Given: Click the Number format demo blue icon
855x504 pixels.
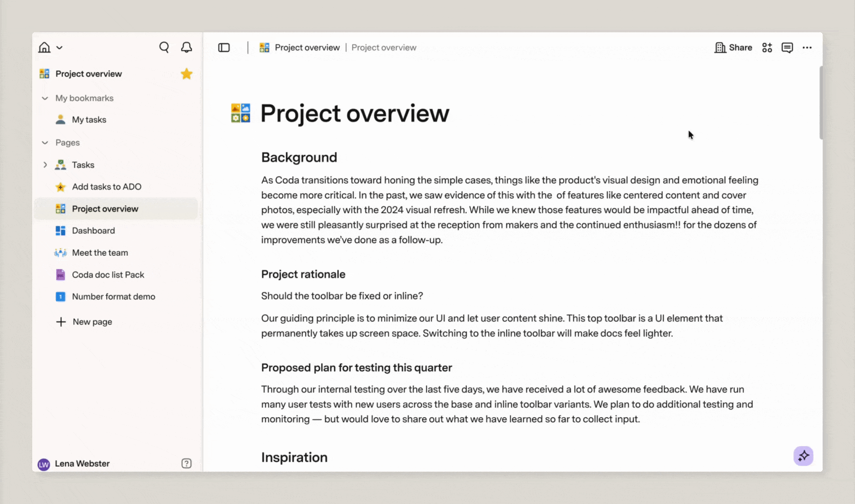Looking at the screenshot, I should pyautogui.click(x=60, y=297).
